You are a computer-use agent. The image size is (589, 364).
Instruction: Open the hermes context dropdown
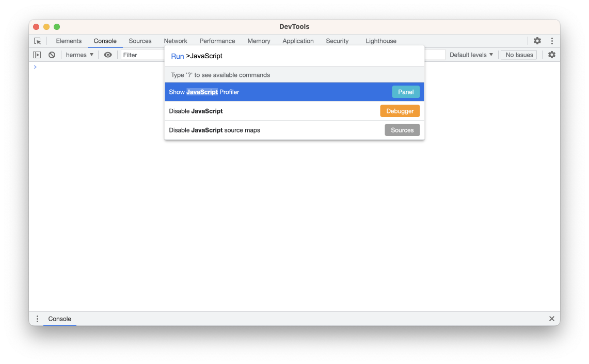coord(79,55)
